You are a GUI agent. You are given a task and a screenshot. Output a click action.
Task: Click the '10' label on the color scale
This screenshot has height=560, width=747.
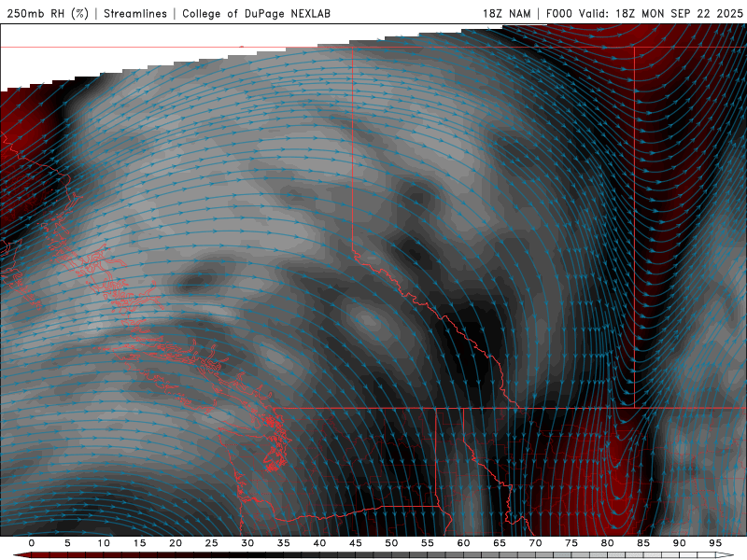(104, 543)
